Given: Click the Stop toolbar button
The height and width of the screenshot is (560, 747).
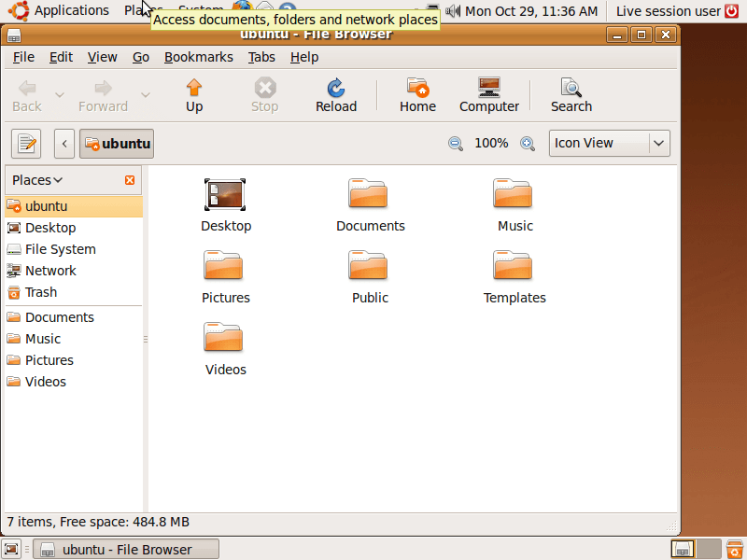Looking at the screenshot, I should click(x=264, y=96).
